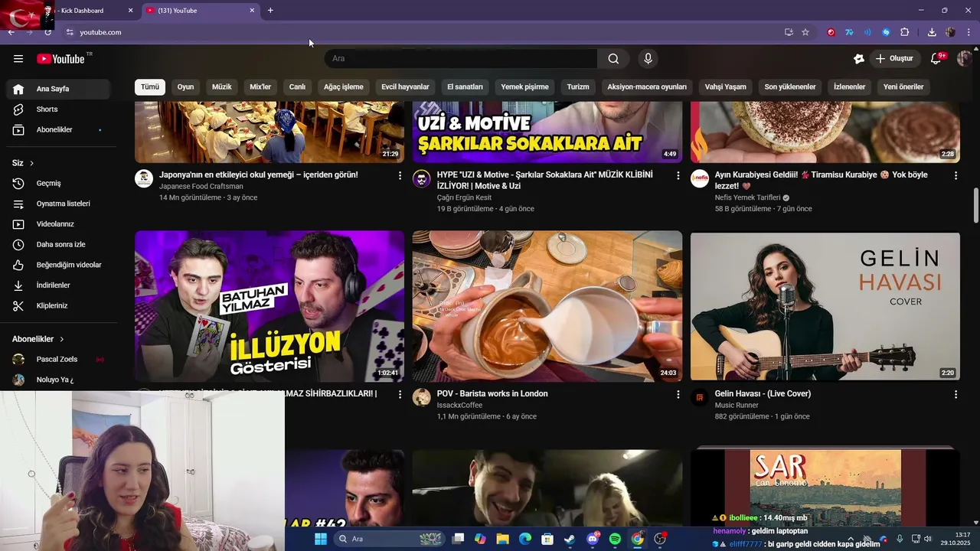Click the search magnifier button
This screenshot has width=980, height=551.
[613, 59]
